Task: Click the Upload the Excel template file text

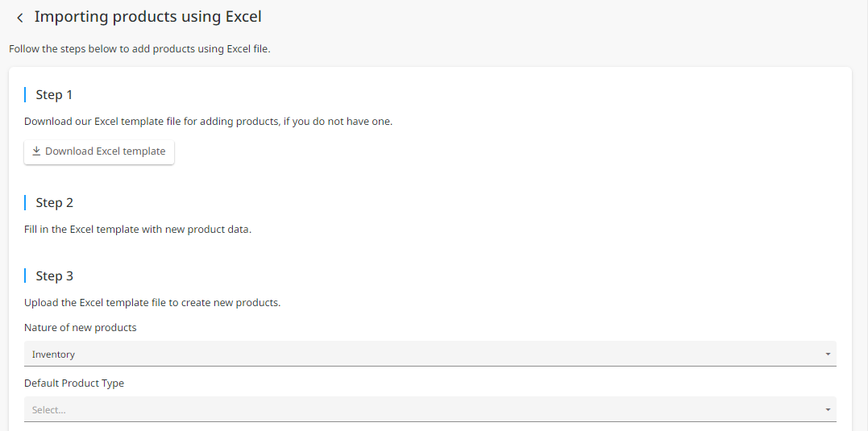Action: pos(152,303)
